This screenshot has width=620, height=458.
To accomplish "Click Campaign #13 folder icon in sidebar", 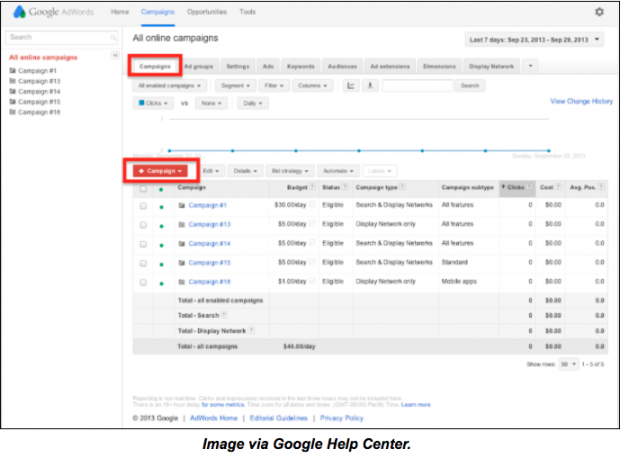I will point(13,81).
